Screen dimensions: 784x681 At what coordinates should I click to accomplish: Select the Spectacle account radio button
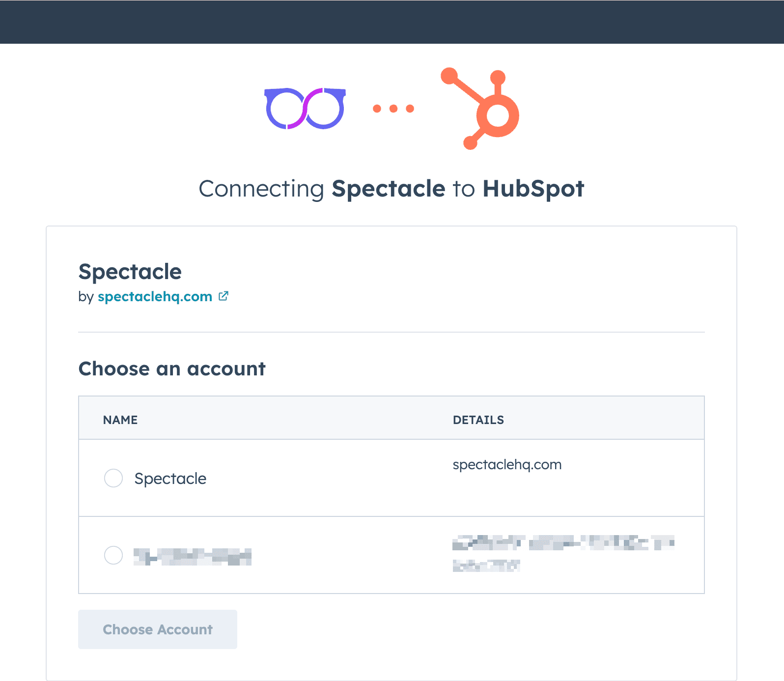click(x=113, y=478)
